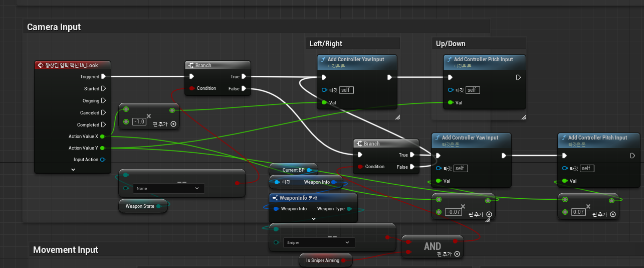Screen dimensions: 644x268
Task: Click the lower Add Controller Pitch Input header
Action: [x=599, y=140]
